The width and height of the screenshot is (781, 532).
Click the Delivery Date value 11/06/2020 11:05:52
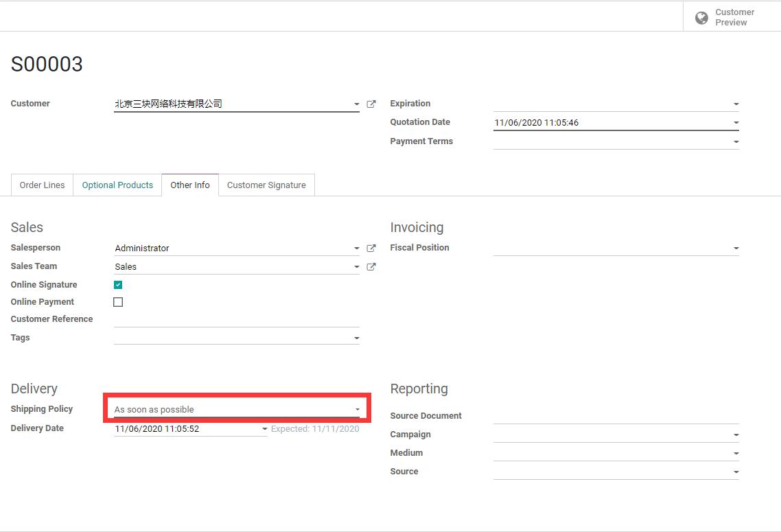(x=157, y=429)
